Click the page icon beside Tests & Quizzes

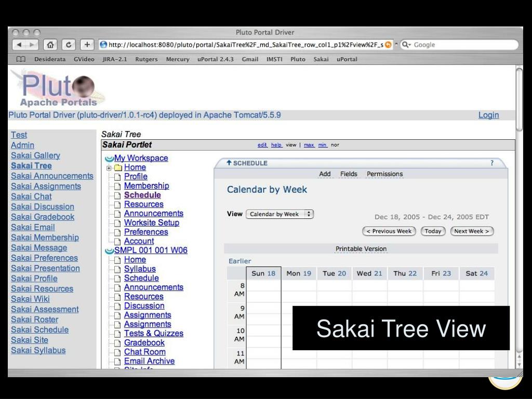(x=117, y=334)
